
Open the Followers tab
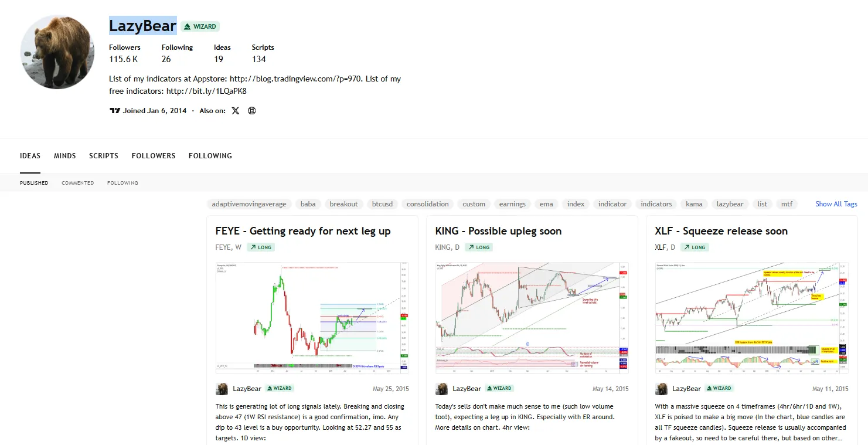coord(154,156)
